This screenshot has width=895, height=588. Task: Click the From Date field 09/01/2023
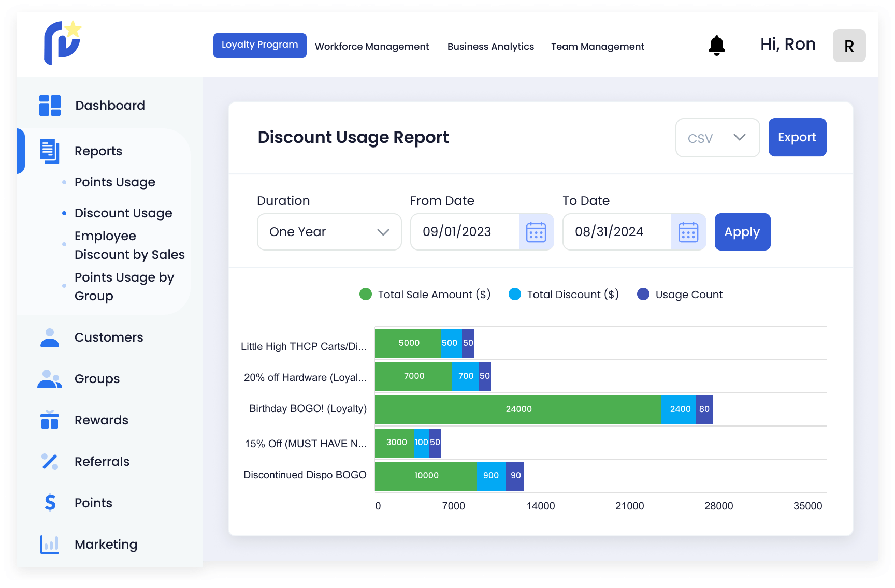click(x=465, y=232)
